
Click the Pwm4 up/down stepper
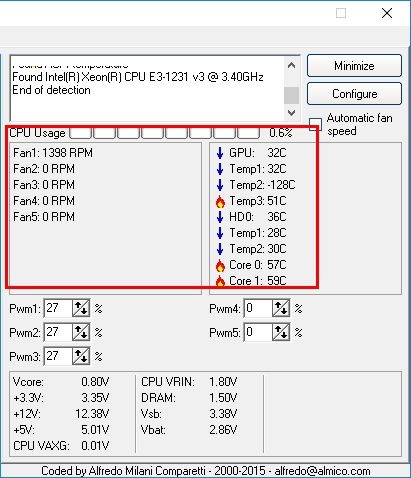click(x=281, y=308)
